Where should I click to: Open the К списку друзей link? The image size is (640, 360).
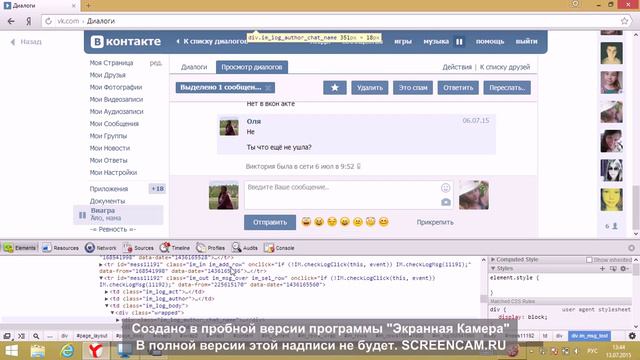(505, 67)
